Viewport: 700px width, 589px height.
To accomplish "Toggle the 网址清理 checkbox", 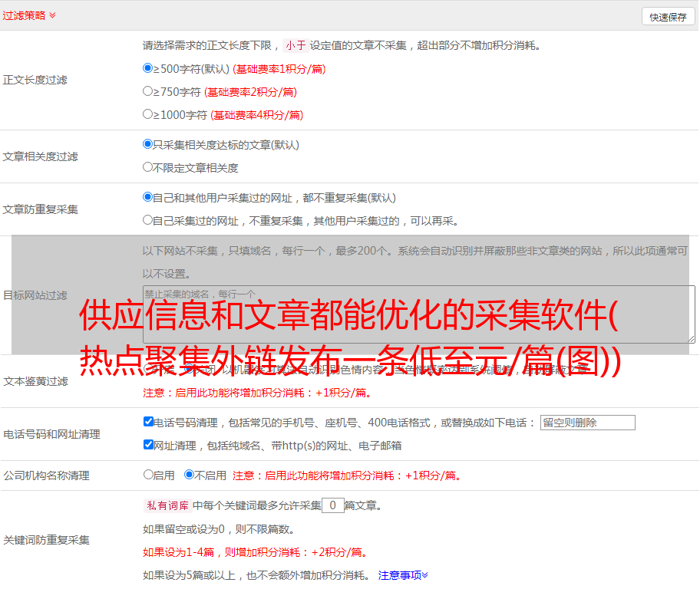I will (x=148, y=444).
